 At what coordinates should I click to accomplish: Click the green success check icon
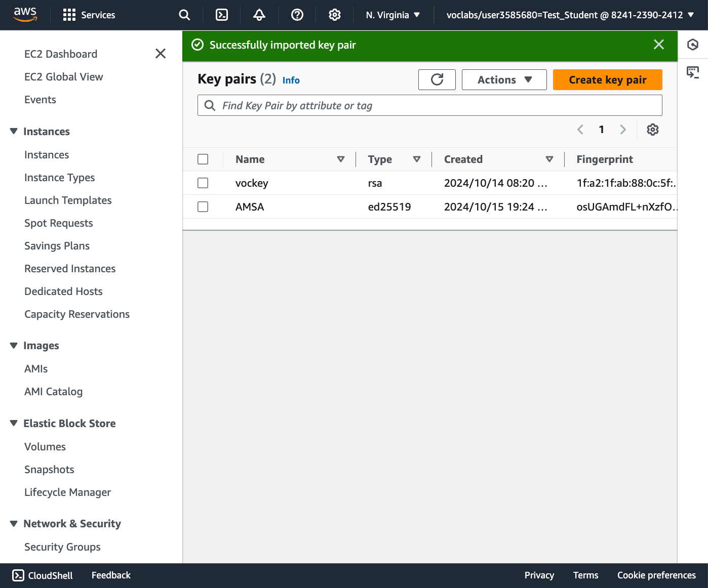(198, 45)
